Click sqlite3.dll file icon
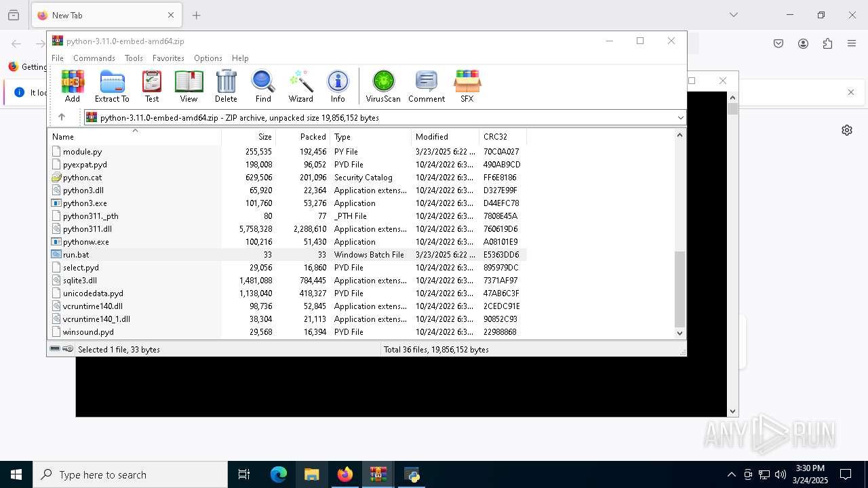868x488 pixels. pyautogui.click(x=56, y=281)
